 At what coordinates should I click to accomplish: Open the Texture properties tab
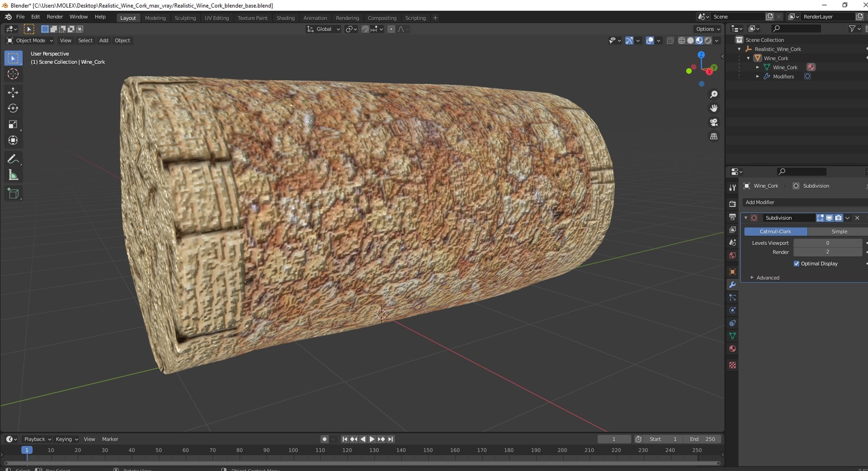click(732, 365)
